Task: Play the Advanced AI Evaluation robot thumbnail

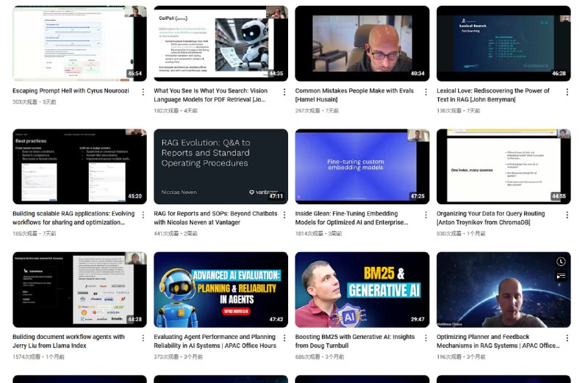Action: click(220, 290)
